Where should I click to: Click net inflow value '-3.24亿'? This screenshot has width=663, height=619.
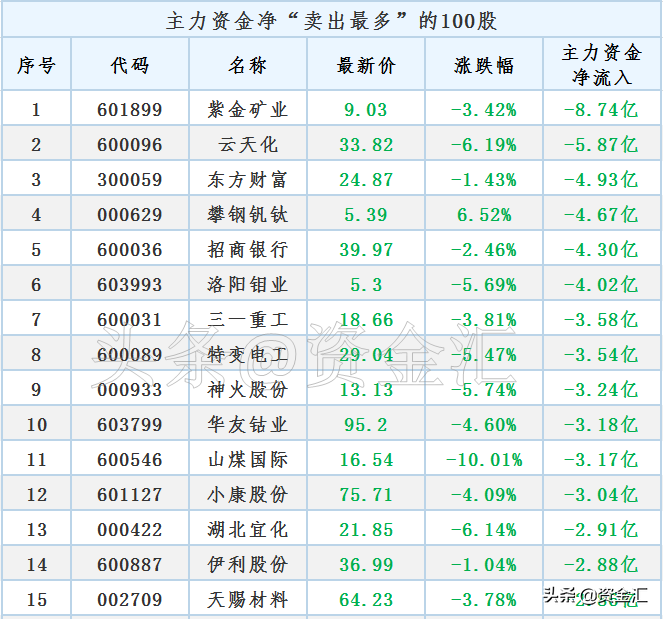tap(601, 390)
